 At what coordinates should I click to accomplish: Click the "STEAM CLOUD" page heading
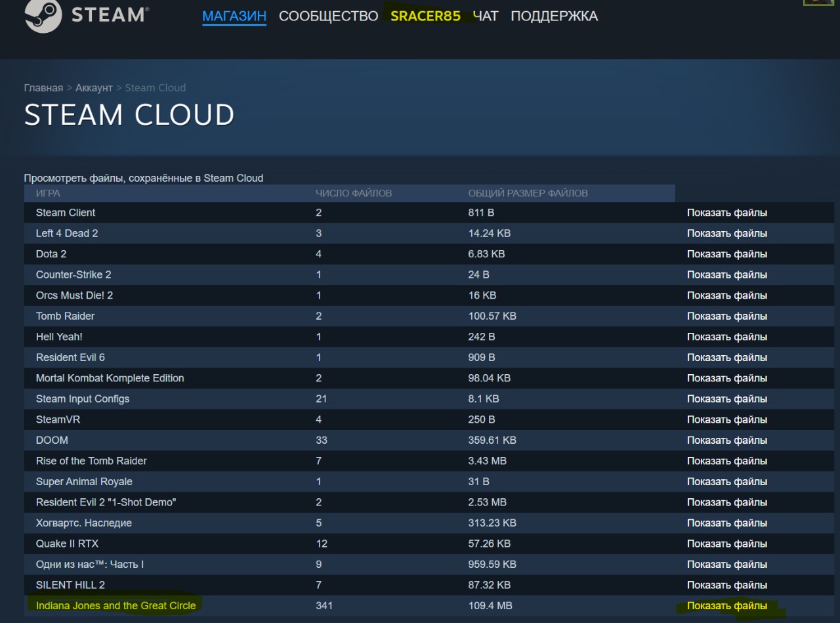[x=129, y=116]
